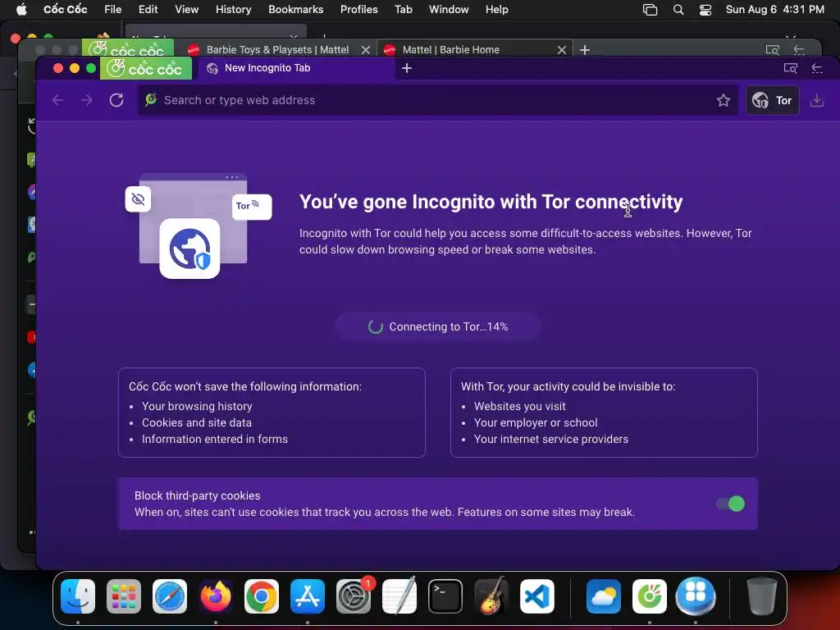
Task: Launch Visual Studio Code from the Dock
Action: pyautogui.click(x=536, y=596)
